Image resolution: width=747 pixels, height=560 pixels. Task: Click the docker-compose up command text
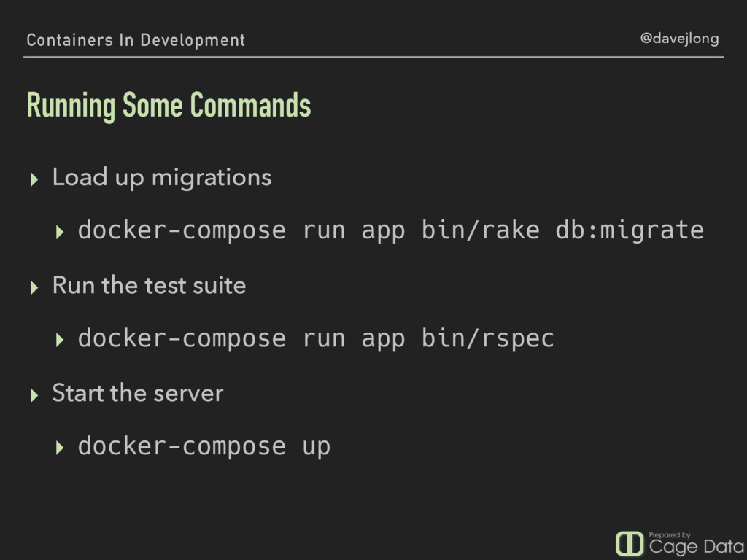[204, 447]
